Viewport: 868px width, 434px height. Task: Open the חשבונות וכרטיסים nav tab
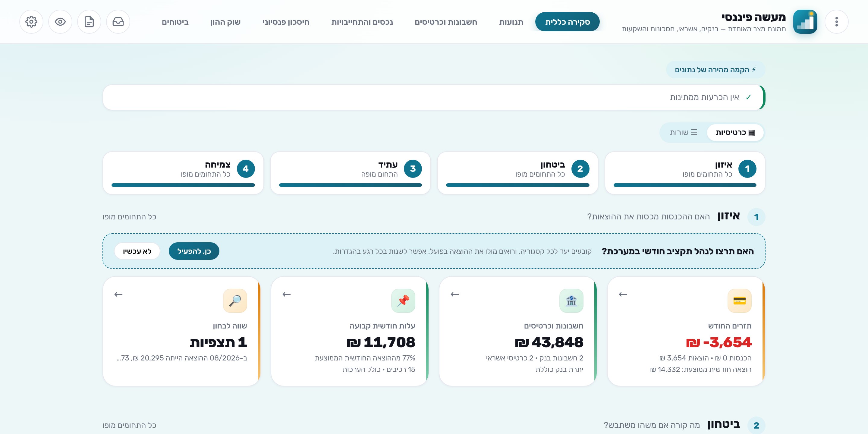pos(445,22)
